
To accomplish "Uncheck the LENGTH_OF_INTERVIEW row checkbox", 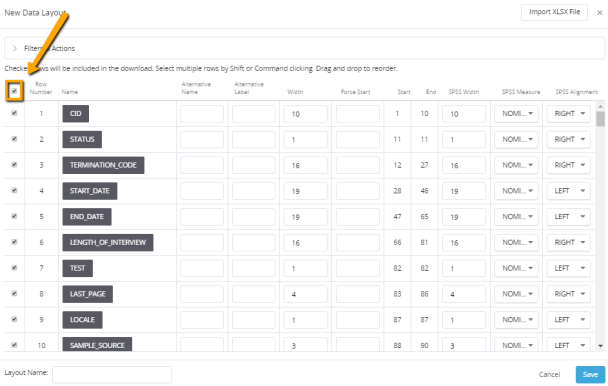I will [14, 242].
